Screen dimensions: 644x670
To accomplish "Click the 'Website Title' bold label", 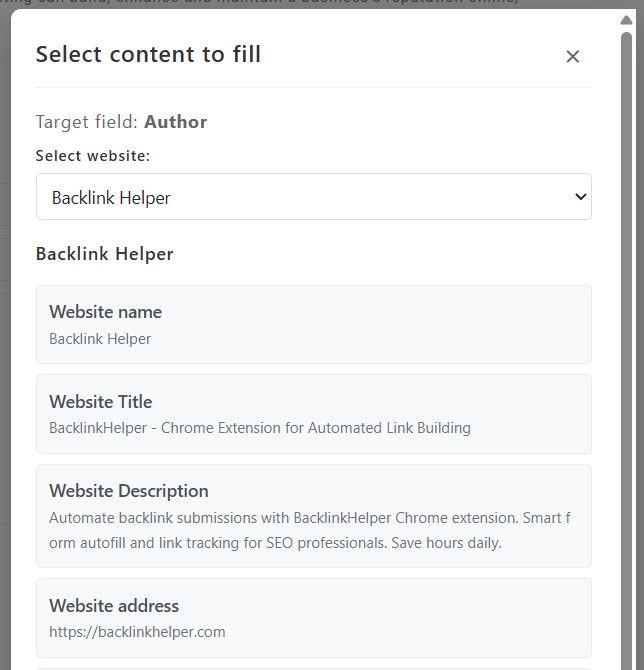I will point(100,402).
